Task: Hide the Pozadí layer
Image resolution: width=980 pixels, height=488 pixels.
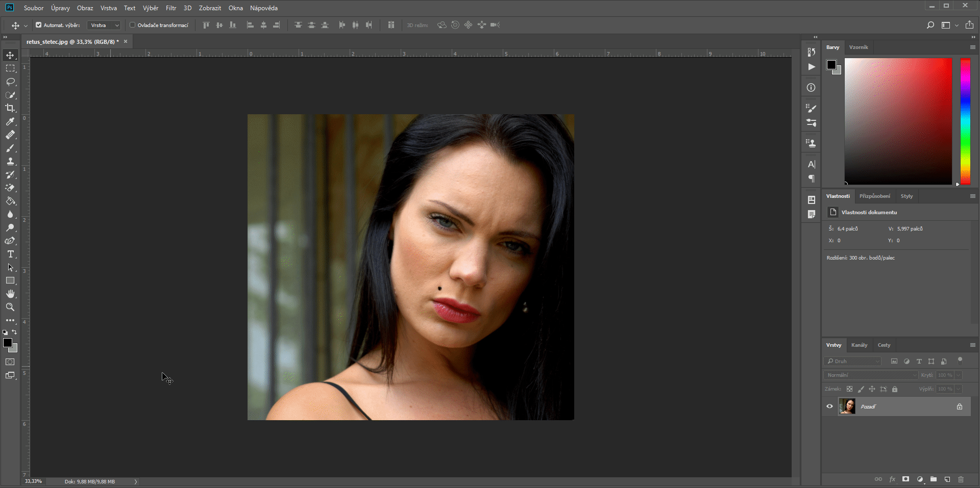Action: pyautogui.click(x=830, y=406)
